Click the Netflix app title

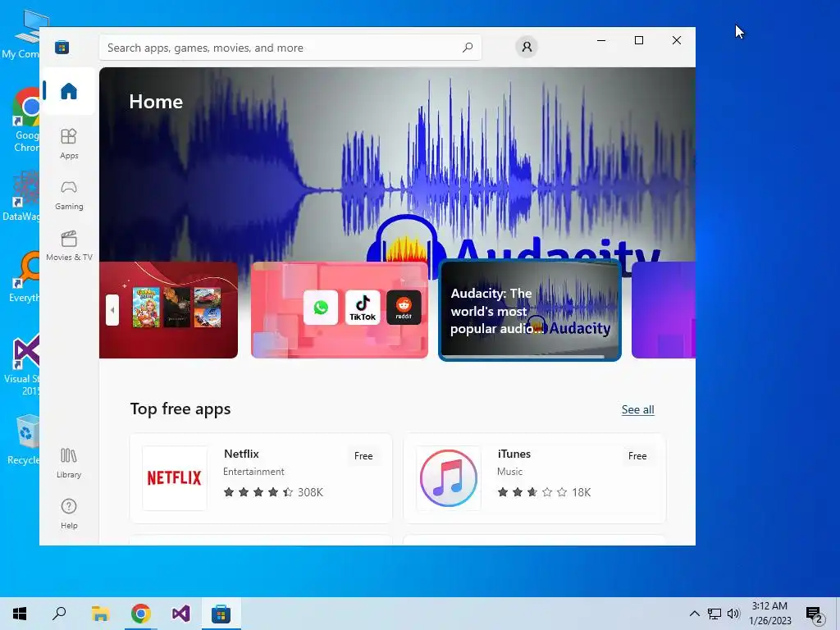tap(241, 454)
